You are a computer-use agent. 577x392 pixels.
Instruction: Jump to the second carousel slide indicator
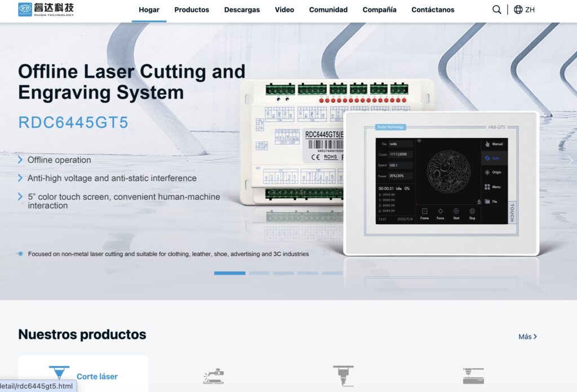259,273
